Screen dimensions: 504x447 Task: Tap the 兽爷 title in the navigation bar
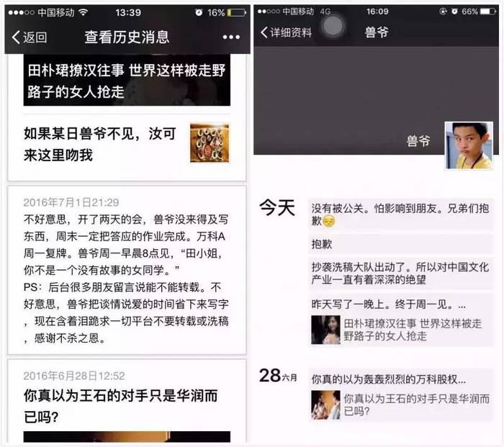[377, 32]
